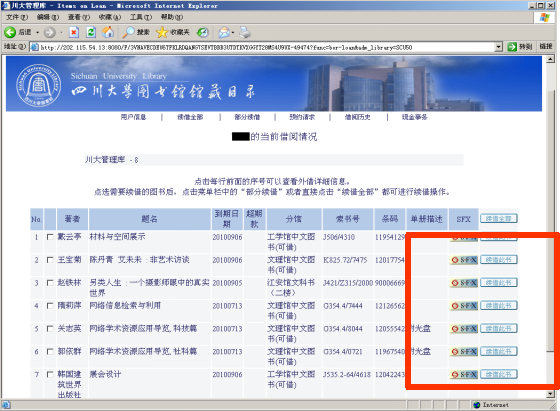Click the Mail envelope icon
Image resolution: width=560 pixels, height=411 pixels.
click(224, 32)
